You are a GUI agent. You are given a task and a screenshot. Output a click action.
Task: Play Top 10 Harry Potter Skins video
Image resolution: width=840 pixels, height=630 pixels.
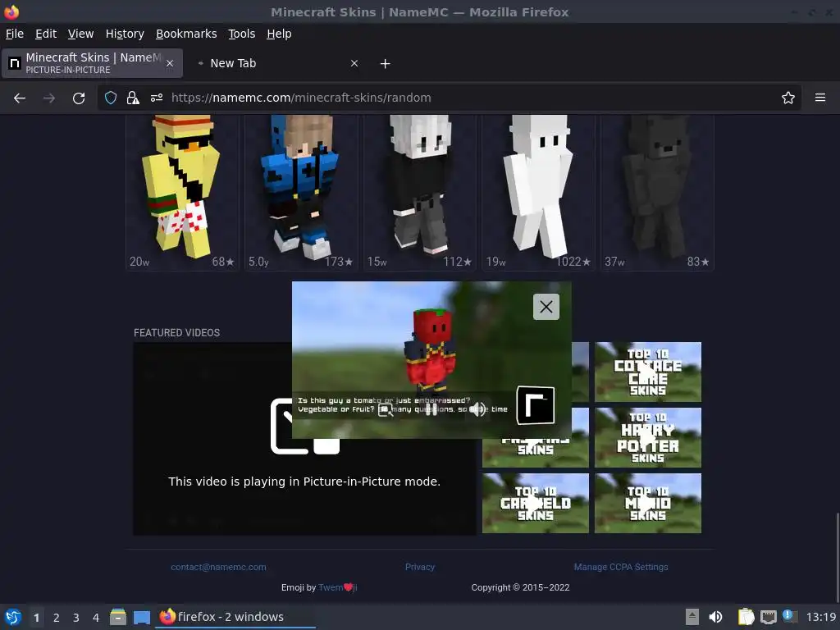(x=648, y=437)
